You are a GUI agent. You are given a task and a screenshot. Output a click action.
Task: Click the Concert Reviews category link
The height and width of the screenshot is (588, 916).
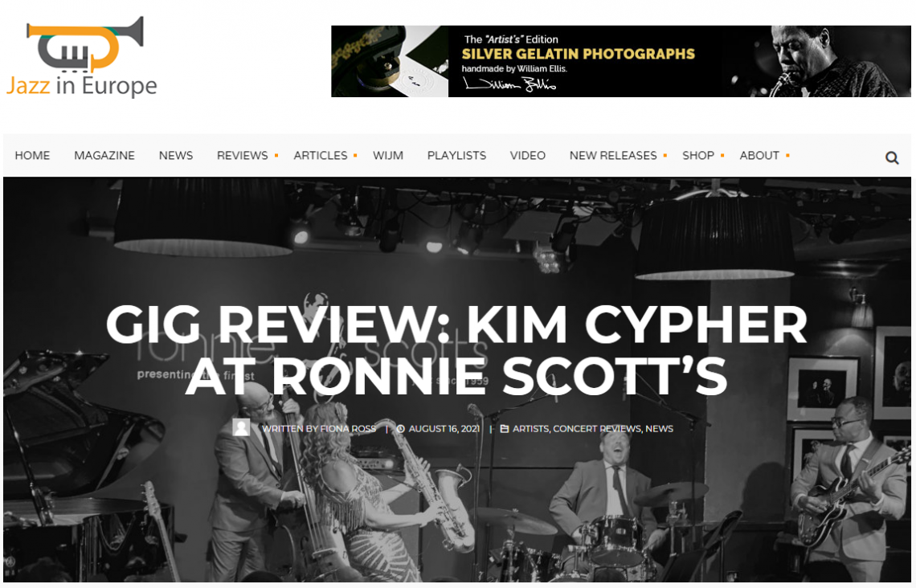point(597,429)
